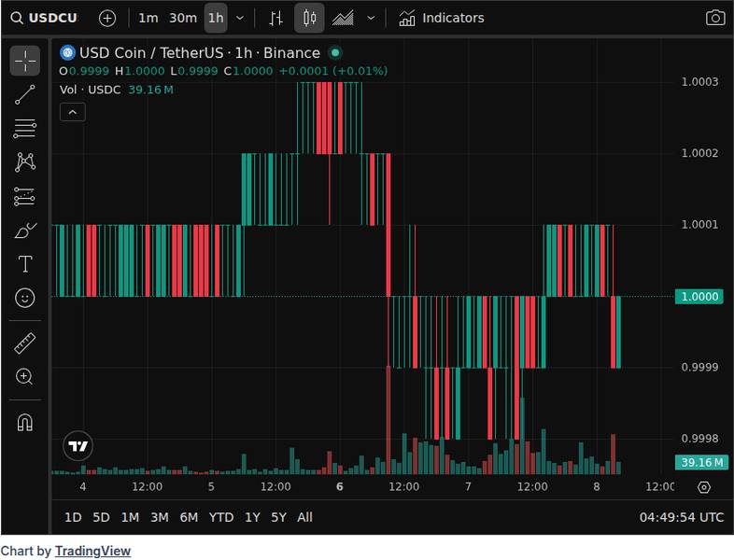The width and height of the screenshot is (734, 560).
Task: Click the date label 4 on time axis
Action: click(x=83, y=486)
